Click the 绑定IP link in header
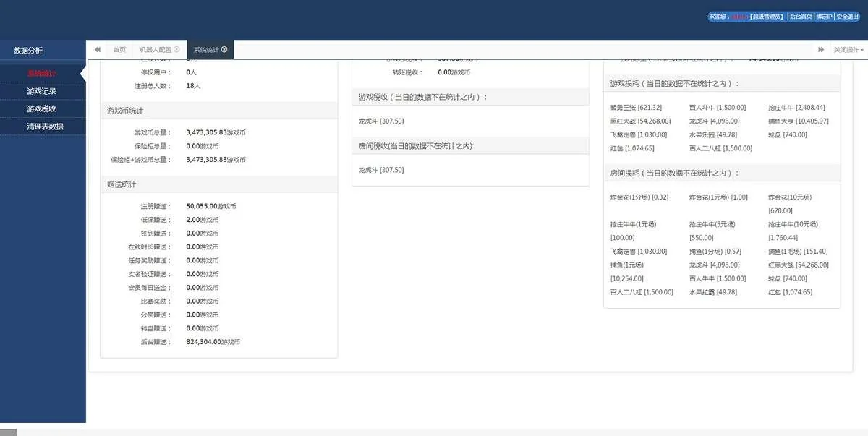This screenshot has width=868, height=436. tap(824, 17)
